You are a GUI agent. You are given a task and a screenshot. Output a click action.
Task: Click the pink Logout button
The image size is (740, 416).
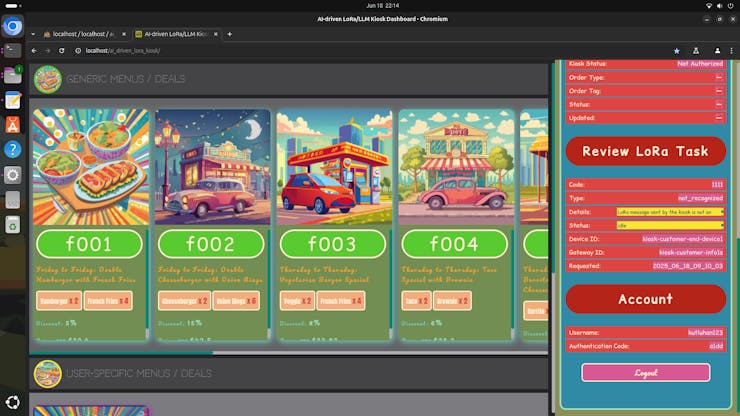coord(645,372)
